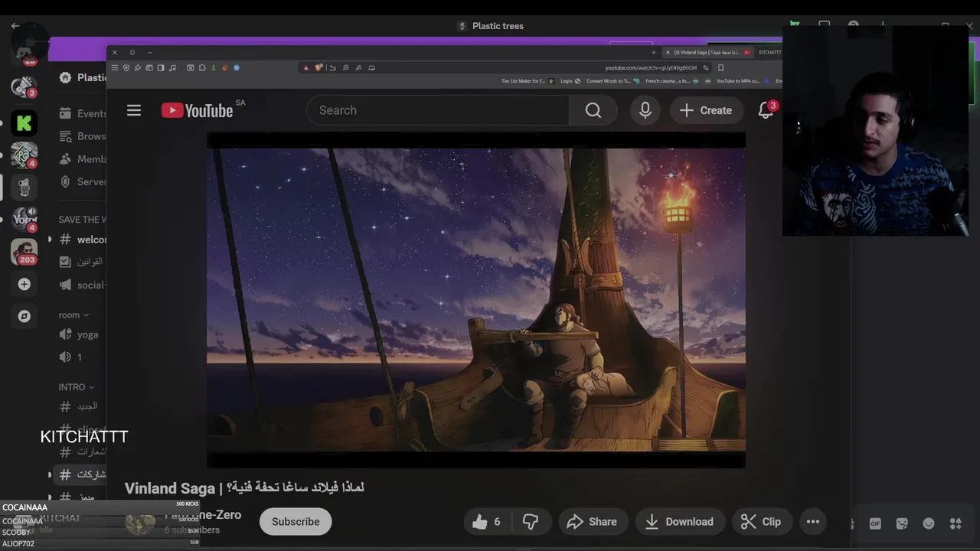Open Events in Discord channel list
The height and width of the screenshot is (551, 980).
click(83, 113)
